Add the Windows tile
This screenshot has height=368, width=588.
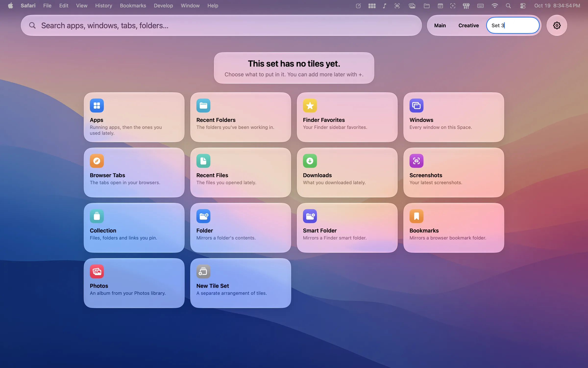[454, 117]
